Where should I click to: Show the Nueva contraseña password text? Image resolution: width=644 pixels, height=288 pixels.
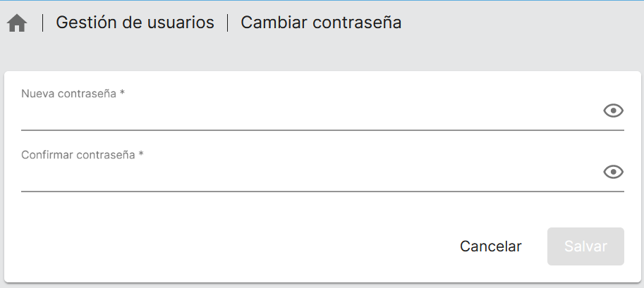(x=614, y=111)
